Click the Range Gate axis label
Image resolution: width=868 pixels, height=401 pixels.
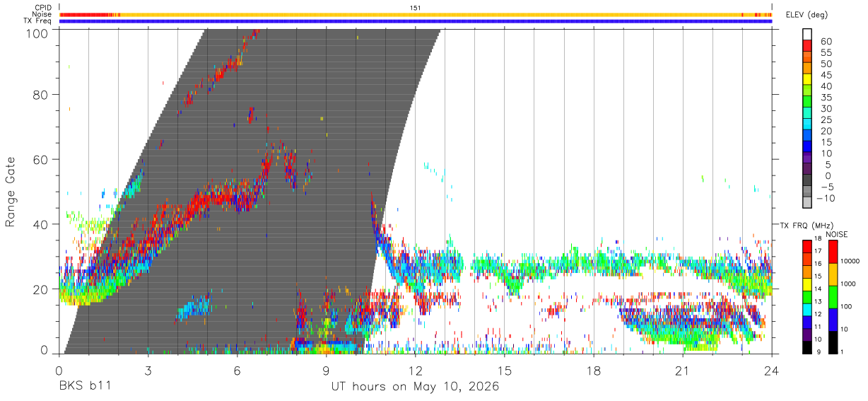(11, 192)
